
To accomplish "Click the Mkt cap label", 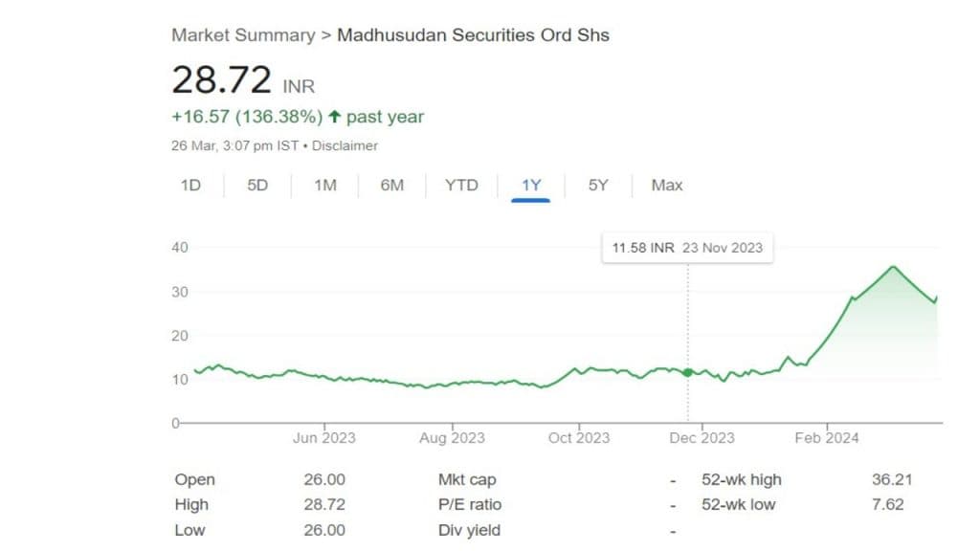I will pyautogui.click(x=467, y=480).
